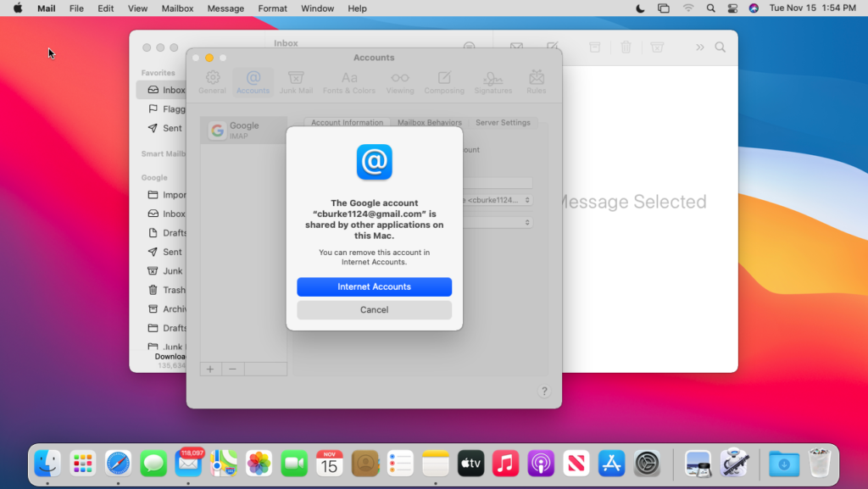The image size is (868, 489).
Task: Open Google Sent mailbox
Action: (x=165, y=252)
